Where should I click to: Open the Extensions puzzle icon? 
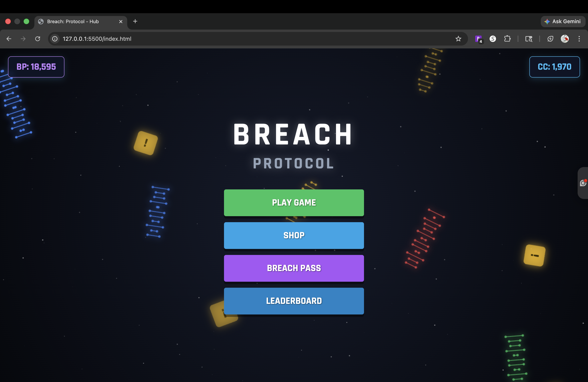pos(507,39)
